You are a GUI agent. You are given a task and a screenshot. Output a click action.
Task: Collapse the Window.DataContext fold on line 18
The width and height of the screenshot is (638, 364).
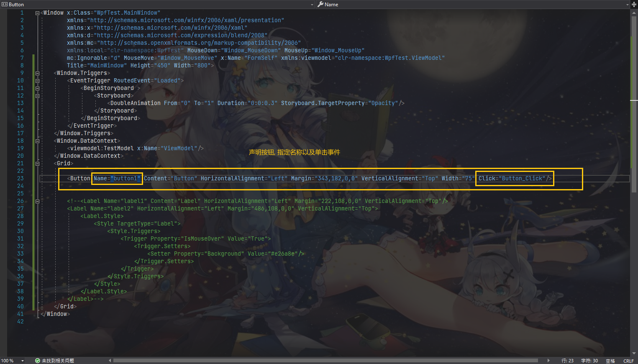coord(37,141)
